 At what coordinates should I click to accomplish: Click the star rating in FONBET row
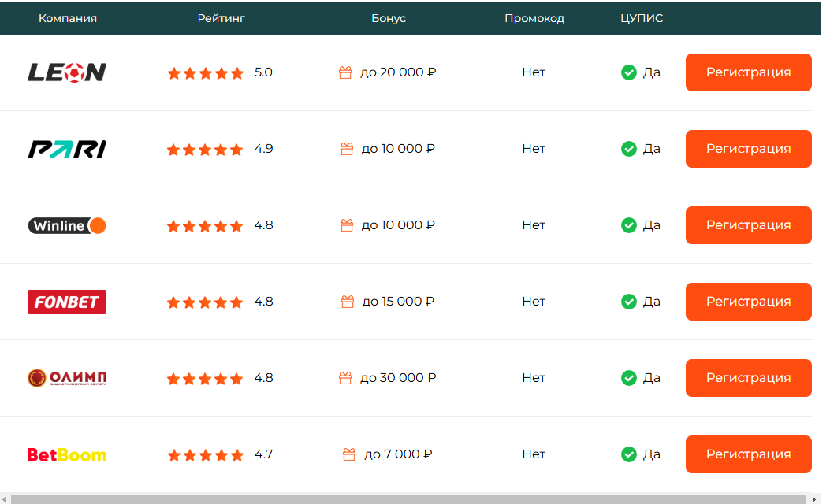point(205,302)
